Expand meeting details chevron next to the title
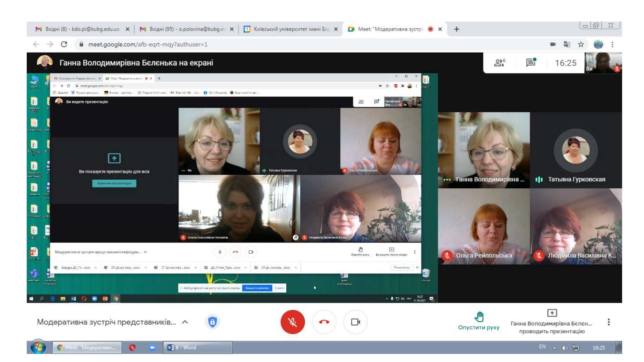The width and height of the screenshot is (644, 362). click(185, 322)
